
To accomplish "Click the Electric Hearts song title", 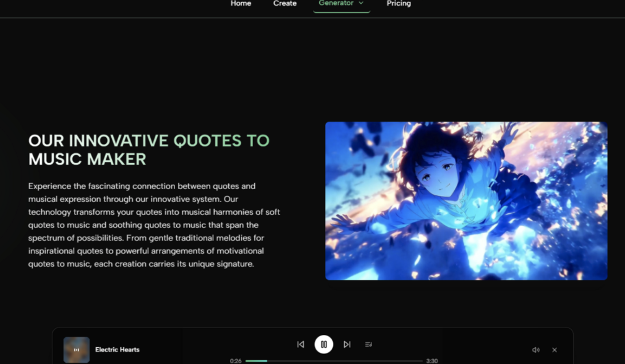I will [x=117, y=350].
